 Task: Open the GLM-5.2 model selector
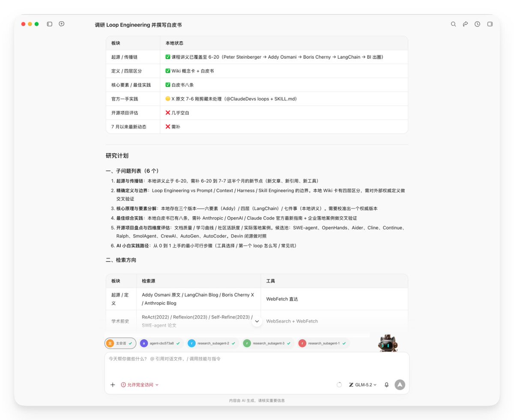tap(363, 385)
